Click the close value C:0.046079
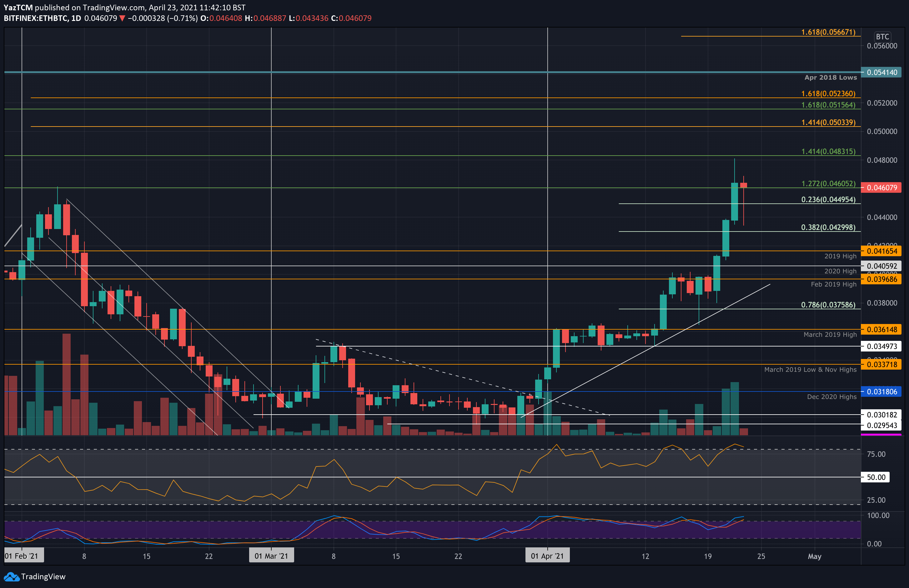909x588 pixels. 351,18
